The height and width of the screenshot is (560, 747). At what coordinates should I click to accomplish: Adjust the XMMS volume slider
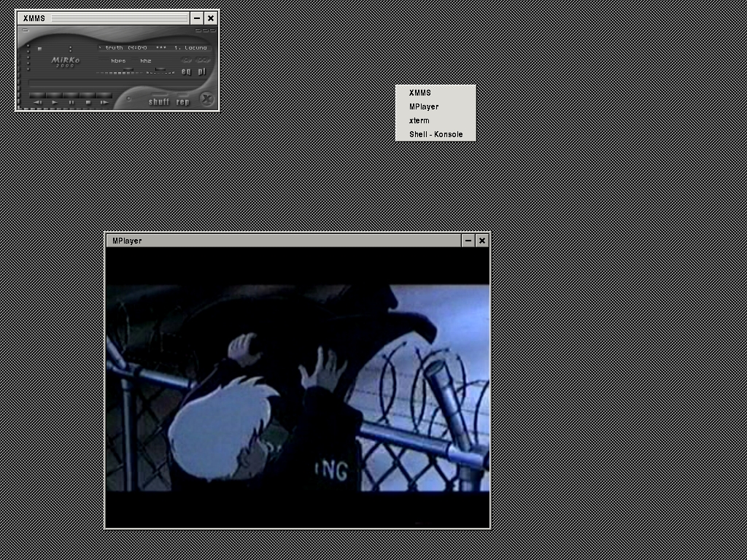128,71
